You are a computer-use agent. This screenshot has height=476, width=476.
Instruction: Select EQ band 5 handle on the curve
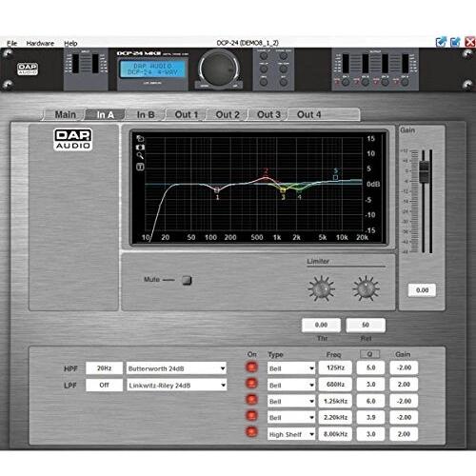coord(335,177)
